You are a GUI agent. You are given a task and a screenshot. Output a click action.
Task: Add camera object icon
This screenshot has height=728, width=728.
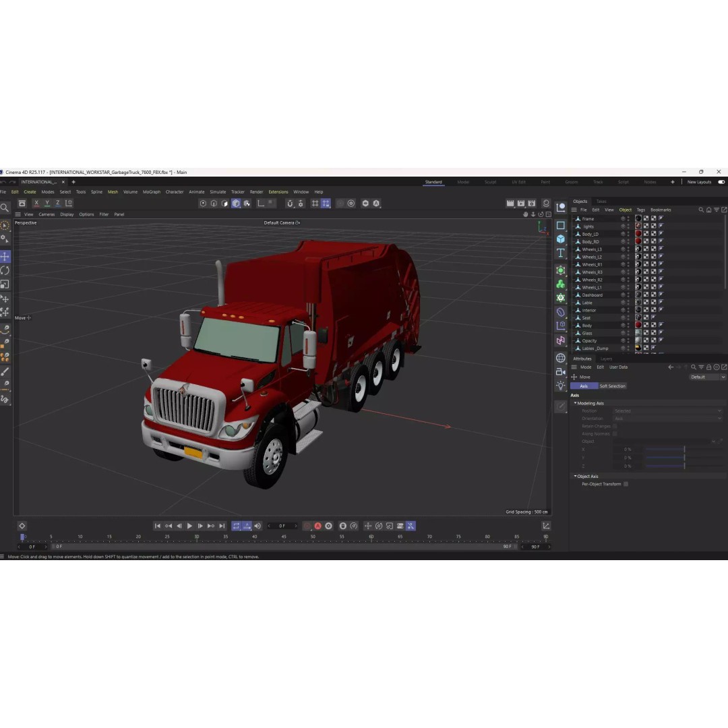(561, 372)
